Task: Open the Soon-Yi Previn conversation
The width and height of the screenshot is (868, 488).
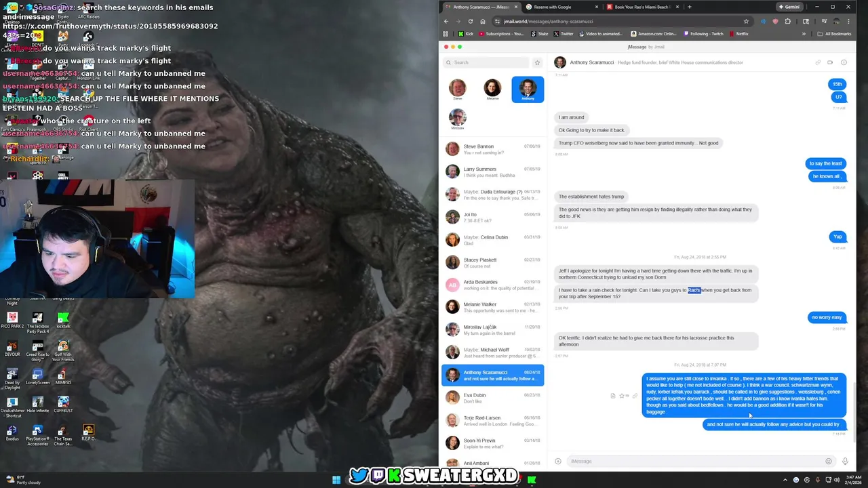Action: [x=493, y=443]
